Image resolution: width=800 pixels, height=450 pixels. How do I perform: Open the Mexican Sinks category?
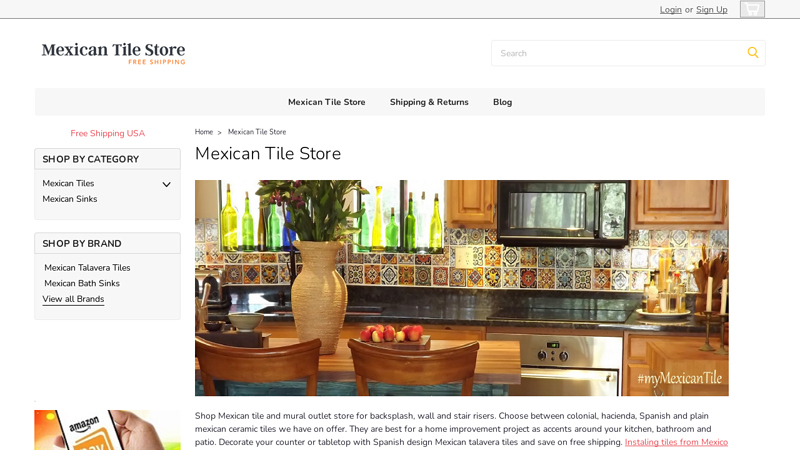pos(70,199)
